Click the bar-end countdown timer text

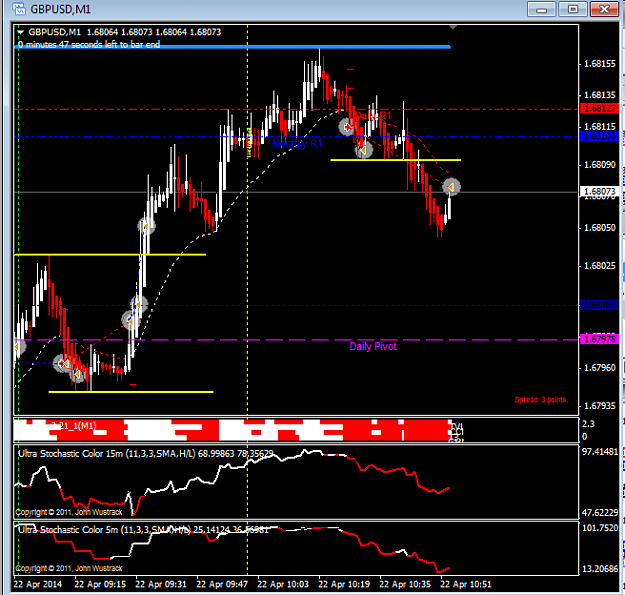point(89,44)
